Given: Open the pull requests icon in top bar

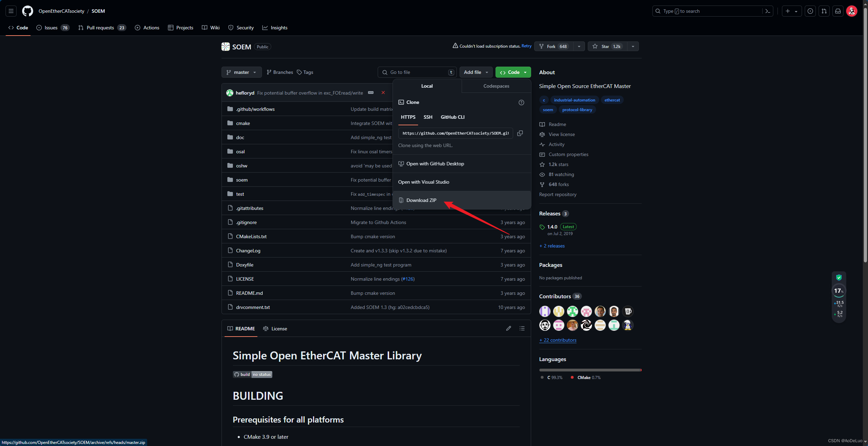Looking at the screenshot, I should pyautogui.click(x=824, y=11).
